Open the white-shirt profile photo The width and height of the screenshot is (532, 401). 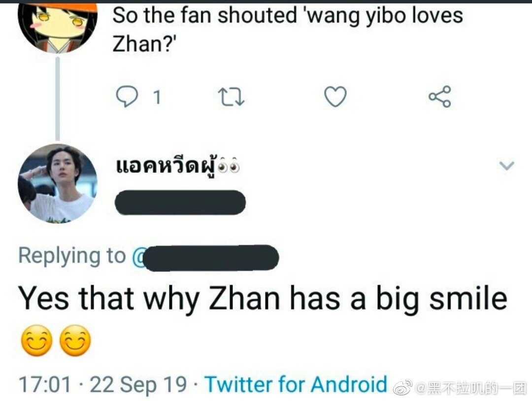pos(58,183)
